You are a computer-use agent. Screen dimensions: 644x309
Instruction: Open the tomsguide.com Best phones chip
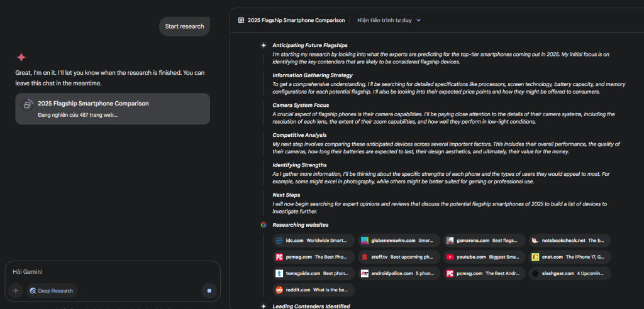click(x=313, y=273)
